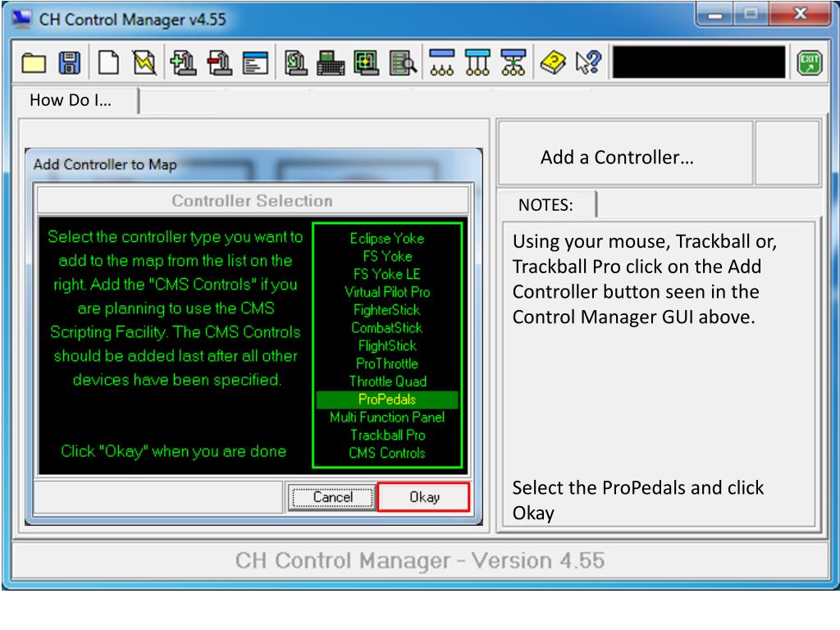
Task: Click the green EXIT icon
Action: [809, 62]
